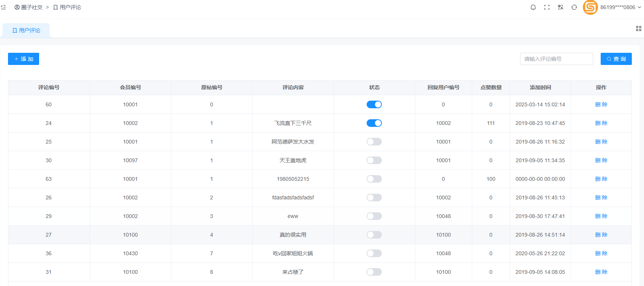
Task: Click the 圈子社交 breadcrumb
Action: 28,7
